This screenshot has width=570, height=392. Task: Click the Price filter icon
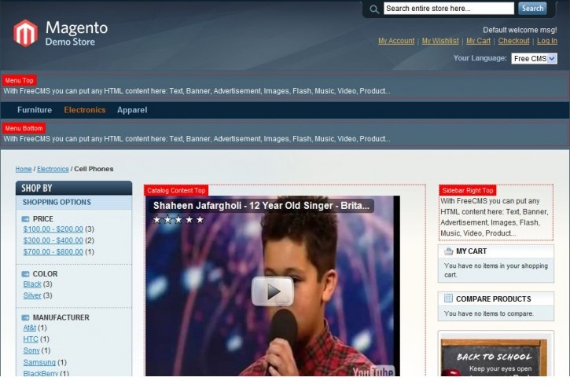click(x=26, y=219)
